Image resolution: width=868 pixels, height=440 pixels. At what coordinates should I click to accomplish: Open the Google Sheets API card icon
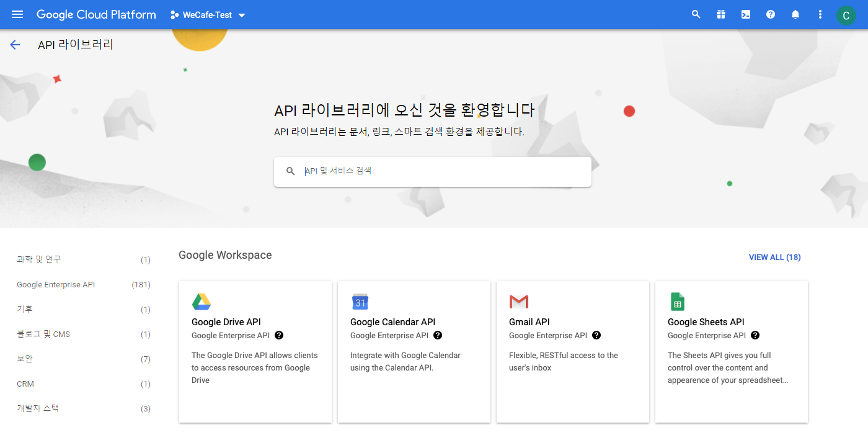tap(677, 302)
